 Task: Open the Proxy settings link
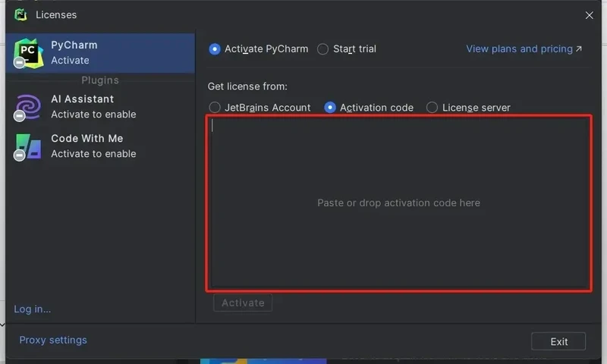[53, 340]
